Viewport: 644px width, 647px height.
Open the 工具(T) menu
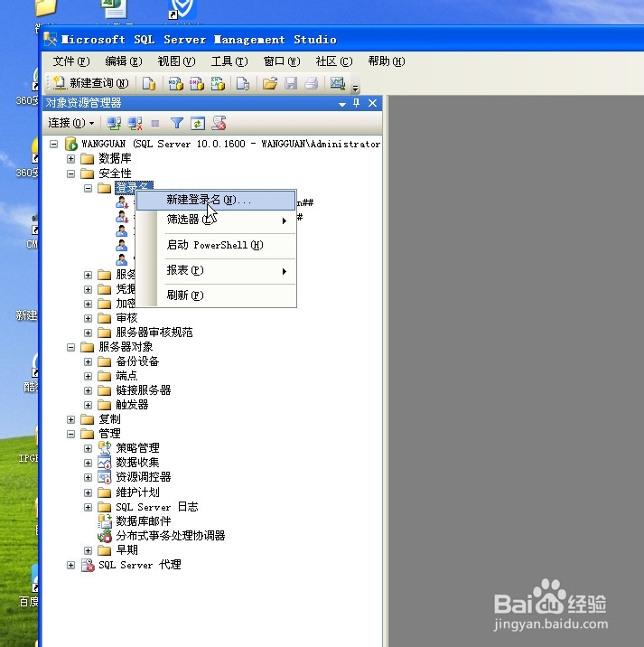pyautogui.click(x=229, y=61)
